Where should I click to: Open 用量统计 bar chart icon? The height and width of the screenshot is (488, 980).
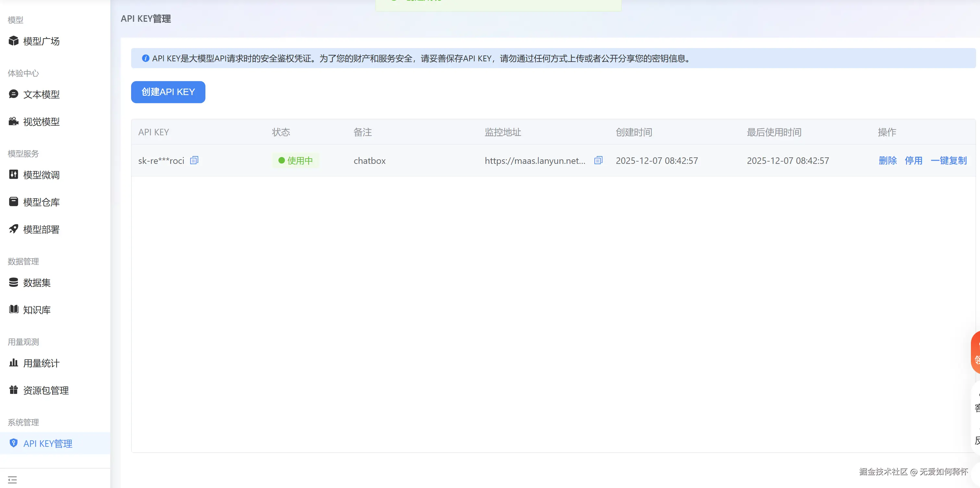pos(14,363)
